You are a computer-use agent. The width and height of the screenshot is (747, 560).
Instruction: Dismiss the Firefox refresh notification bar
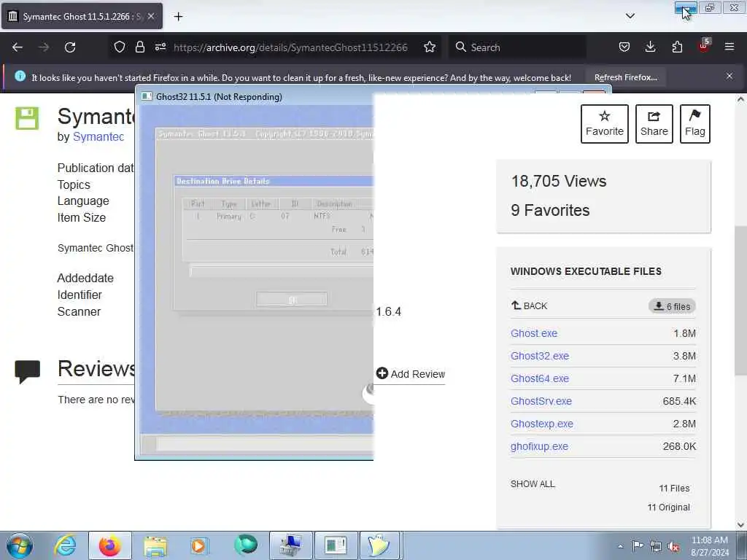(729, 76)
